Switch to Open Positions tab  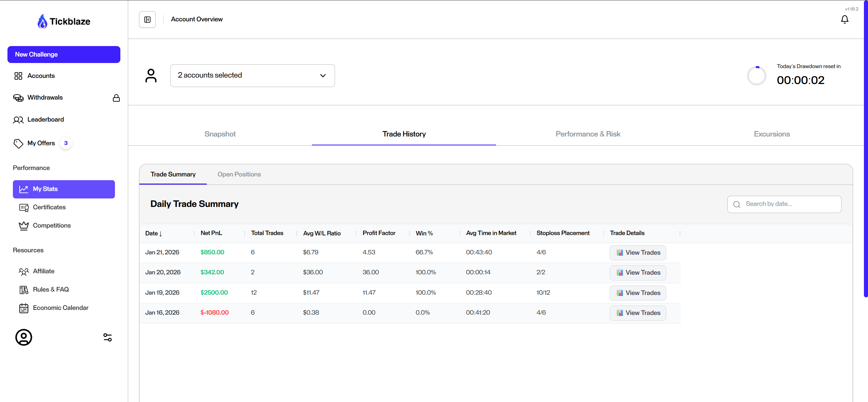(x=239, y=174)
